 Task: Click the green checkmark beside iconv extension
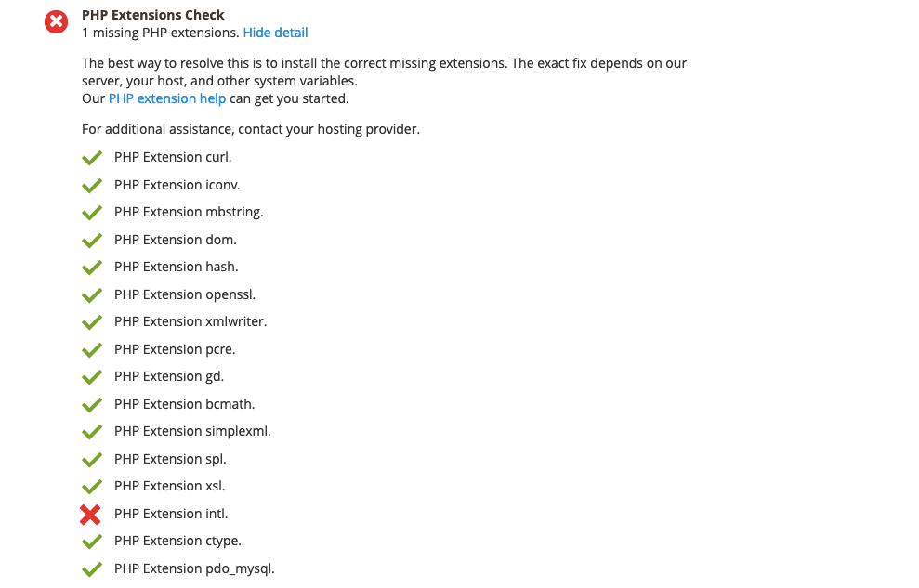tap(92, 186)
